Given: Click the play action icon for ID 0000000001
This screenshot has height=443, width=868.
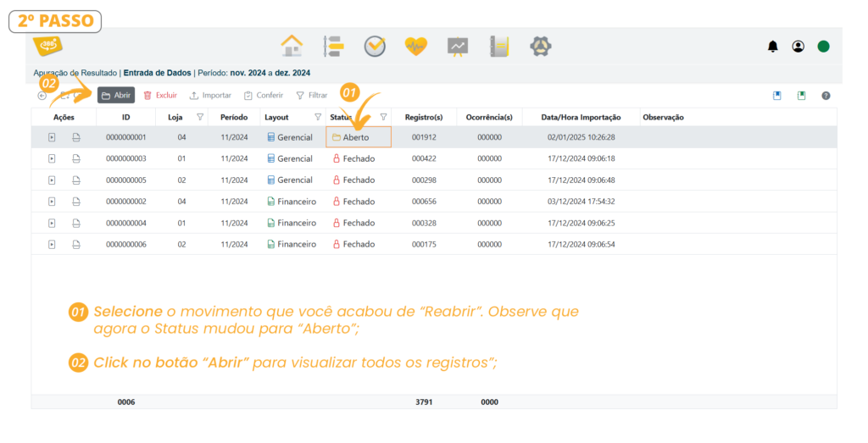Looking at the screenshot, I should pos(52,137).
